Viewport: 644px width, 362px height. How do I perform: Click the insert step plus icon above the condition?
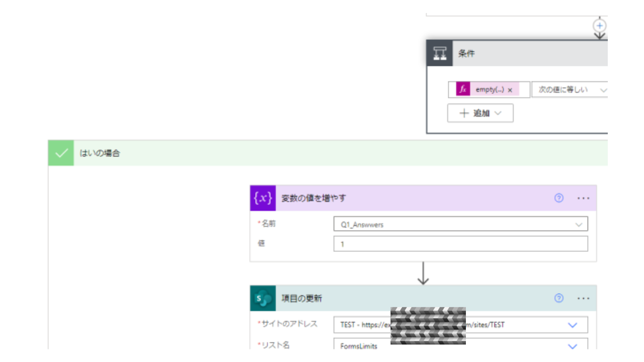(x=599, y=26)
